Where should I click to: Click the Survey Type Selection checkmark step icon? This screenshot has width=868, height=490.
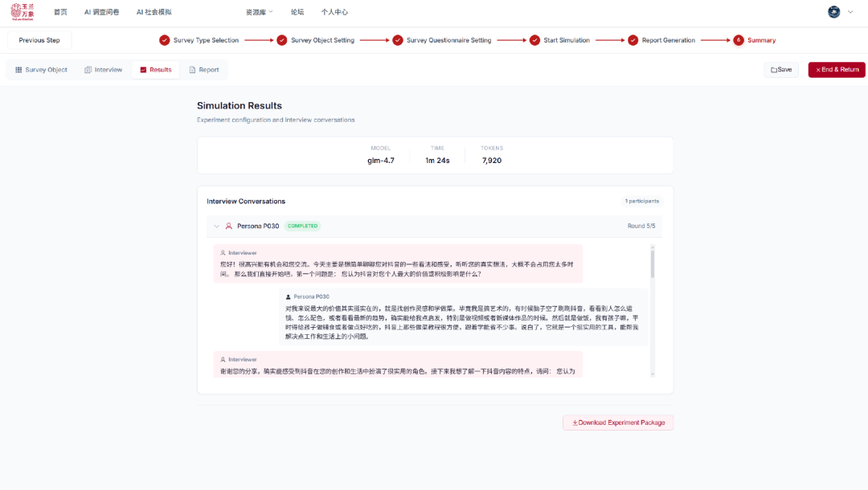tap(165, 40)
